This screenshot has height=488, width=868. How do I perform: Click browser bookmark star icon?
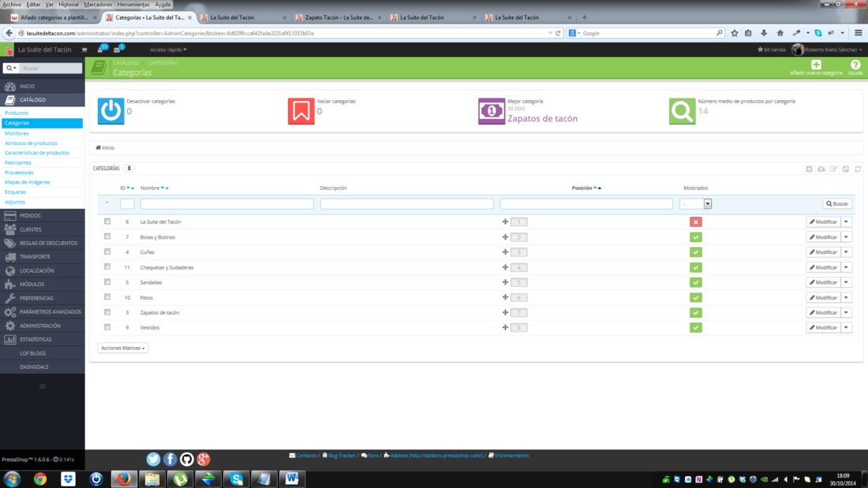pos(734,33)
